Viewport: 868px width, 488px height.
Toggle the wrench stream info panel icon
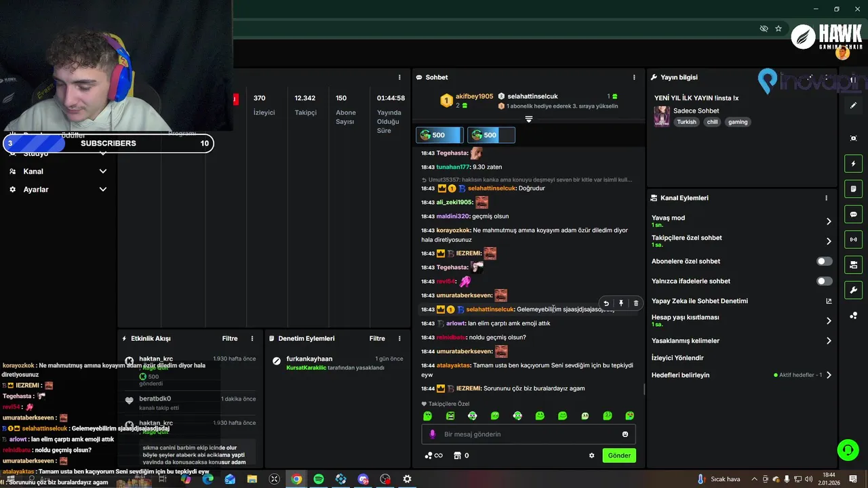coord(853,290)
